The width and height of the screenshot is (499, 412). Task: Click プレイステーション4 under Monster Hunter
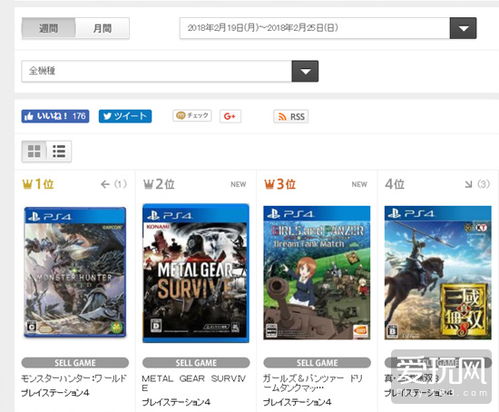point(55,393)
